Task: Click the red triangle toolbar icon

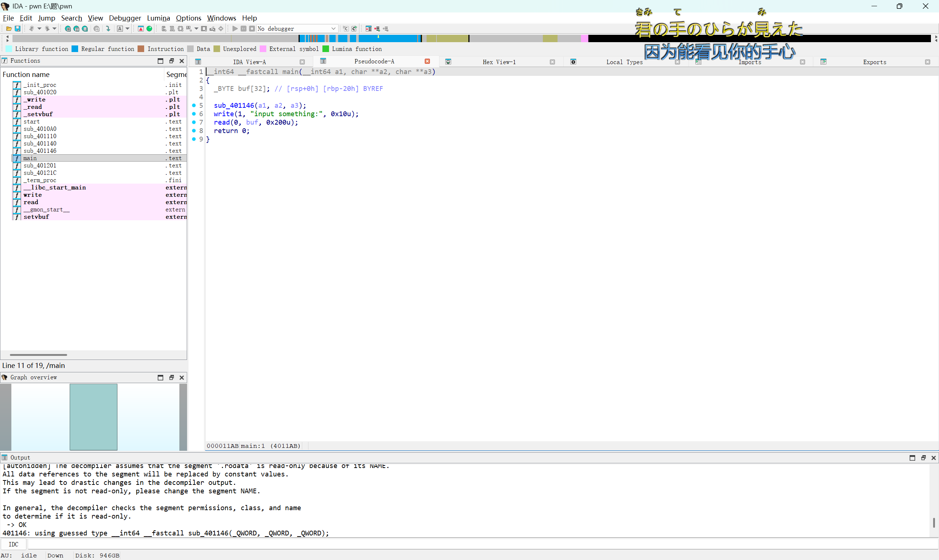Action: (x=141, y=29)
